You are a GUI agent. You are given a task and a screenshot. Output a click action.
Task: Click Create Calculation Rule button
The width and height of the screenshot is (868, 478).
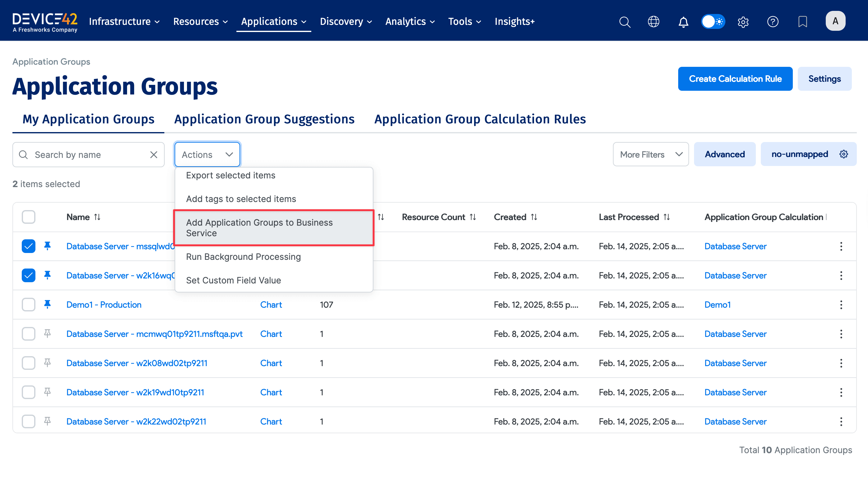tap(735, 79)
